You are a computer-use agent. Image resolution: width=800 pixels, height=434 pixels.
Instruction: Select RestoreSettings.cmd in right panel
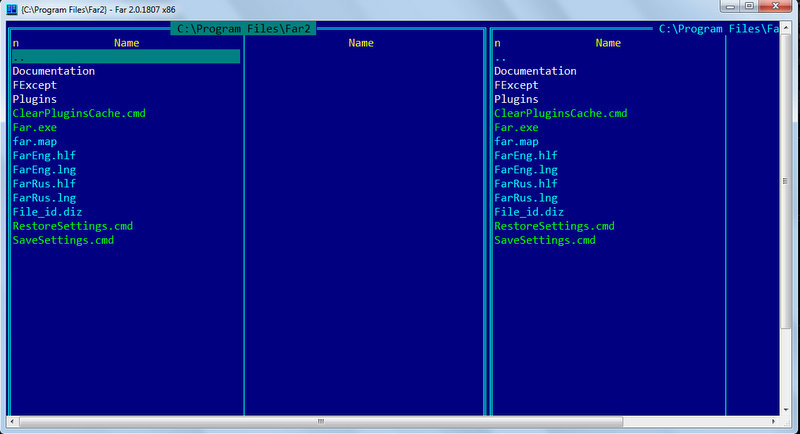(555, 226)
